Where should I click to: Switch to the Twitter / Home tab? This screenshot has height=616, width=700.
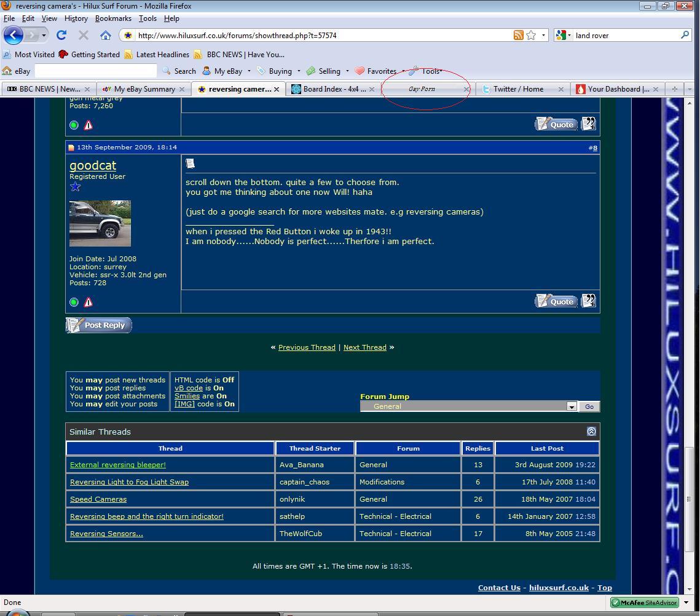point(518,89)
